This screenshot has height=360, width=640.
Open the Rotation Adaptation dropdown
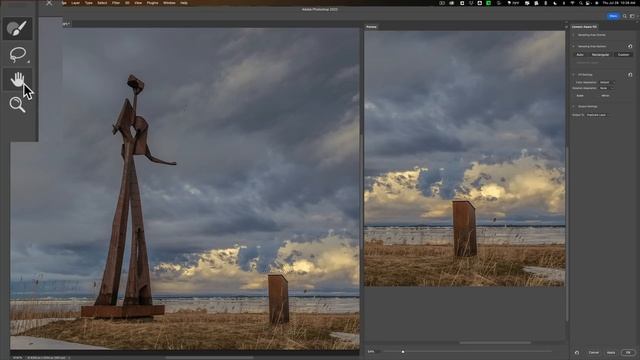pos(606,88)
